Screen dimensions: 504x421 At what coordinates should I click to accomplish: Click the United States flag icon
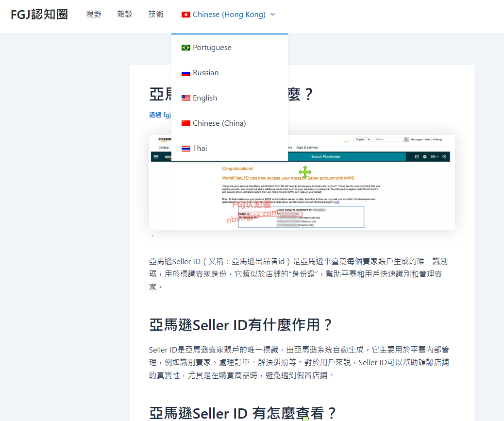tap(185, 98)
